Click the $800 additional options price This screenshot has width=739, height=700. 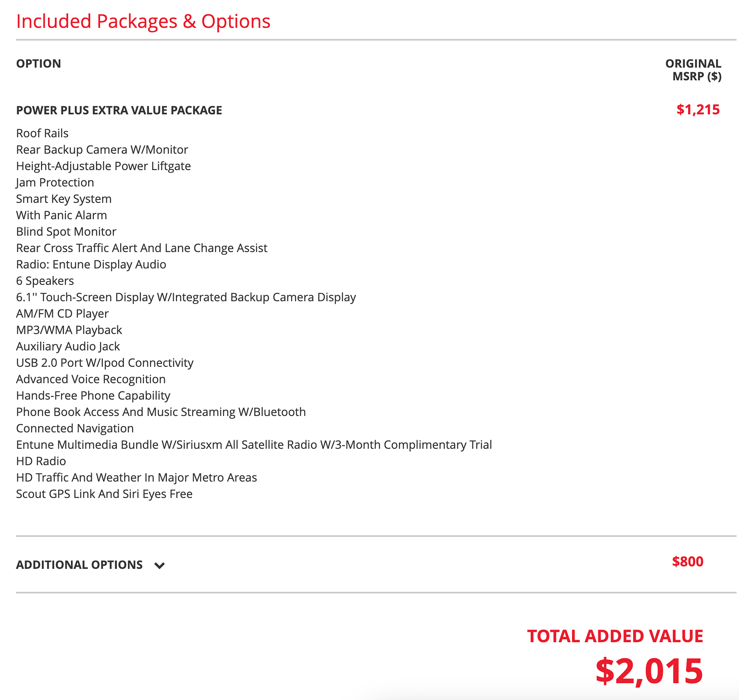688,561
